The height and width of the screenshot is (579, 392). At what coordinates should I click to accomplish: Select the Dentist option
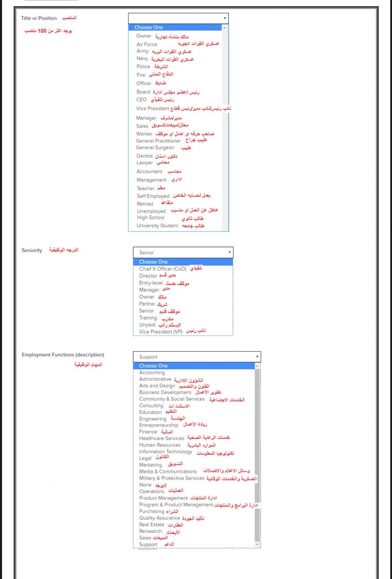pos(145,156)
